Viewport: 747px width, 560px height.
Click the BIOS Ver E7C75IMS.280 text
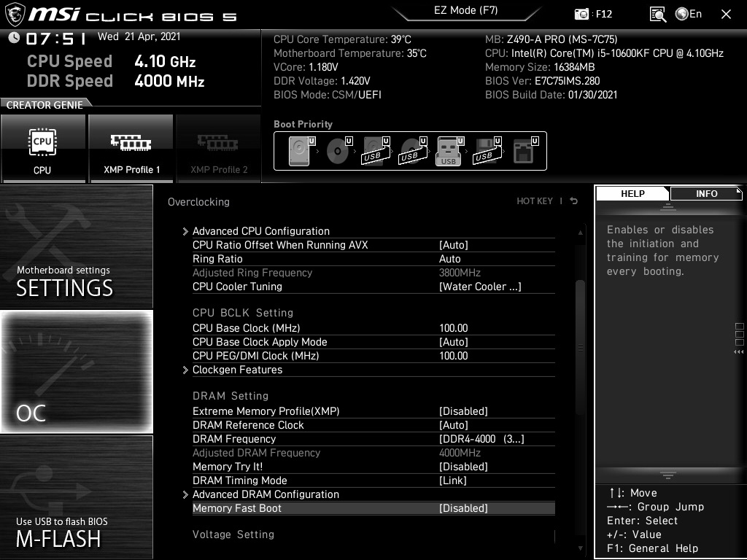coord(542,81)
